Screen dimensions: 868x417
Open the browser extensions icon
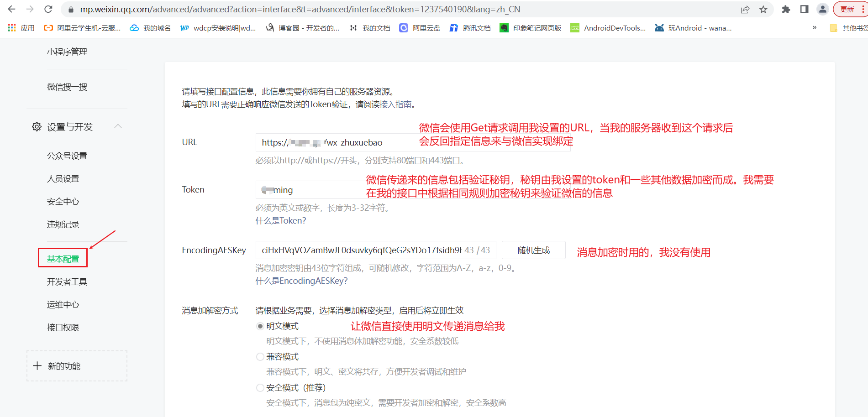787,9
